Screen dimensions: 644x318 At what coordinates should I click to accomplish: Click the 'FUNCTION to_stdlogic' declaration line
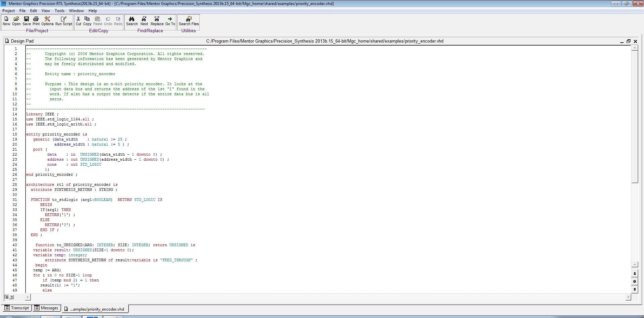pyautogui.click(x=97, y=200)
